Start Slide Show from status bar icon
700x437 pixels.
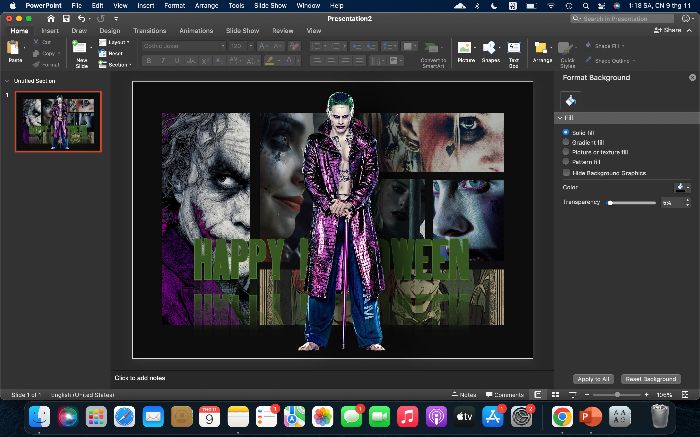(x=573, y=395)
